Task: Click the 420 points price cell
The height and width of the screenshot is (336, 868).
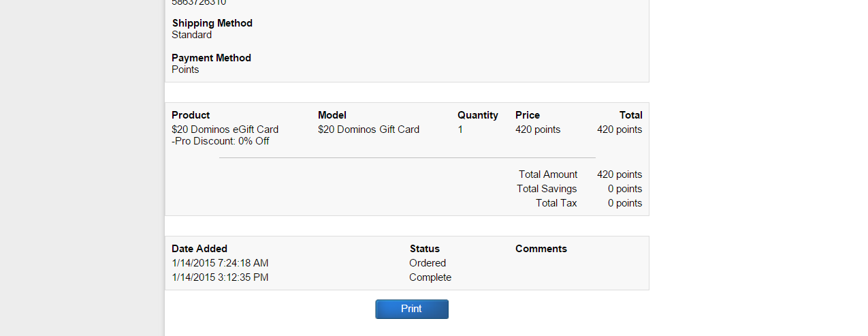Action: (538, 129)
